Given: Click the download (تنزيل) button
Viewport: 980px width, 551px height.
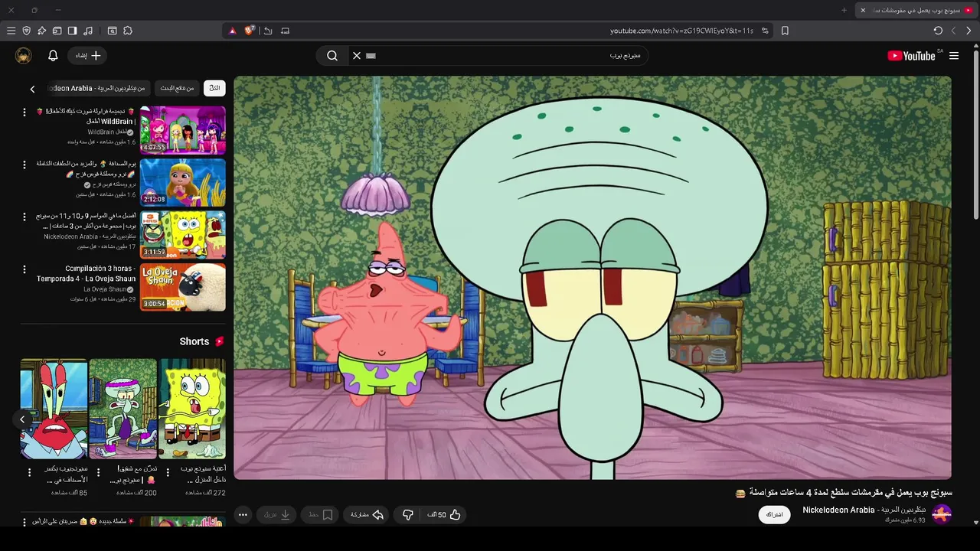Looking at the screenshot, I should click(x=276, y=515).
